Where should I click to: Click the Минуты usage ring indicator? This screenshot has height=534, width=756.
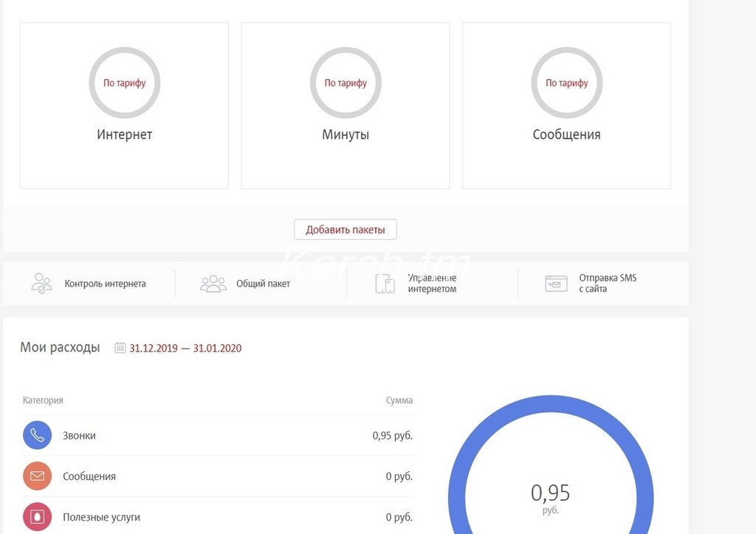click(346, 83)
